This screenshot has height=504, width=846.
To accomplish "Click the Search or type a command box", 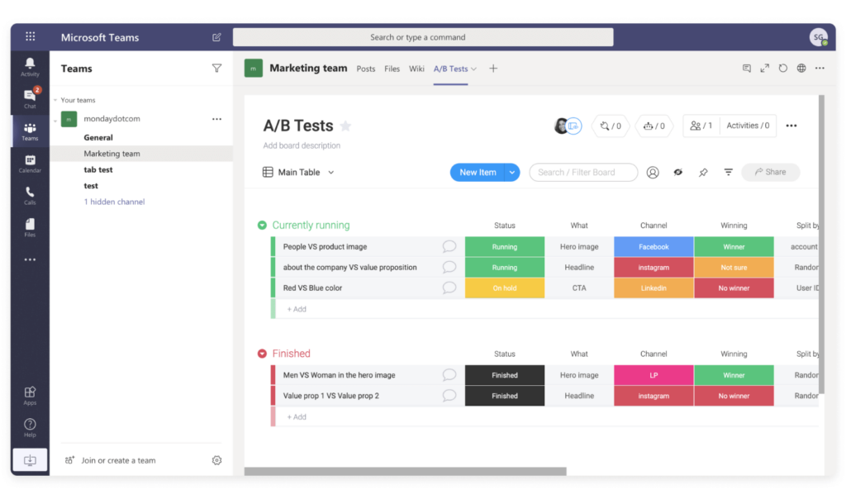I will 423,37.
